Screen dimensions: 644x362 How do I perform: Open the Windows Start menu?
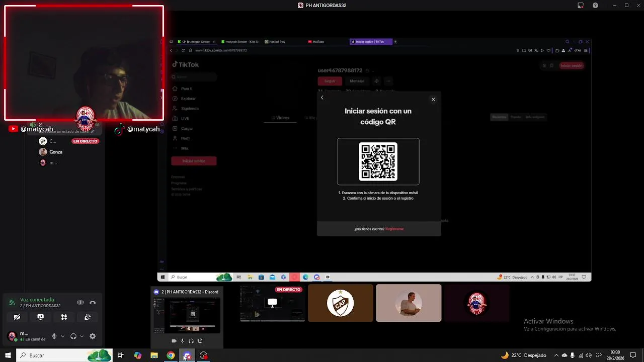[8, 355]
